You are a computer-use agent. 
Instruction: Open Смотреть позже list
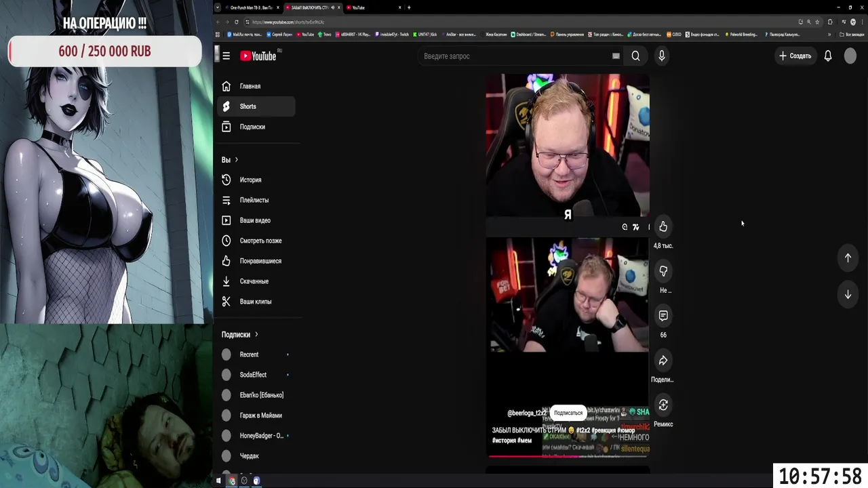[256, 241]
